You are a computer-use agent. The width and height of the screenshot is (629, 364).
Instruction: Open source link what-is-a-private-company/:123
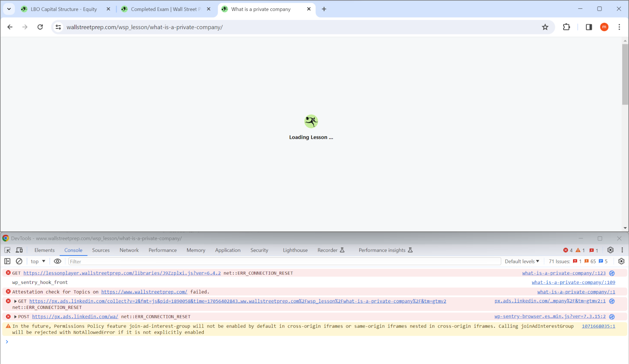pos(564,273)
